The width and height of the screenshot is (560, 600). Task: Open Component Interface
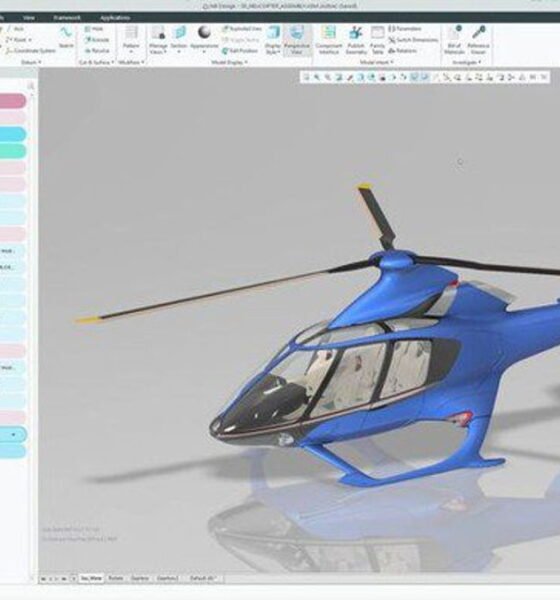click(x=328, y=40)
